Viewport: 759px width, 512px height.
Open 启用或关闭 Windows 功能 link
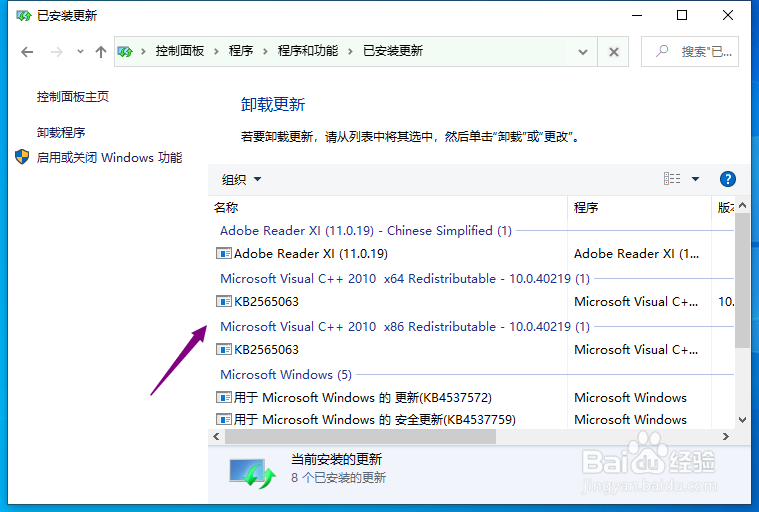click(109, 157)
